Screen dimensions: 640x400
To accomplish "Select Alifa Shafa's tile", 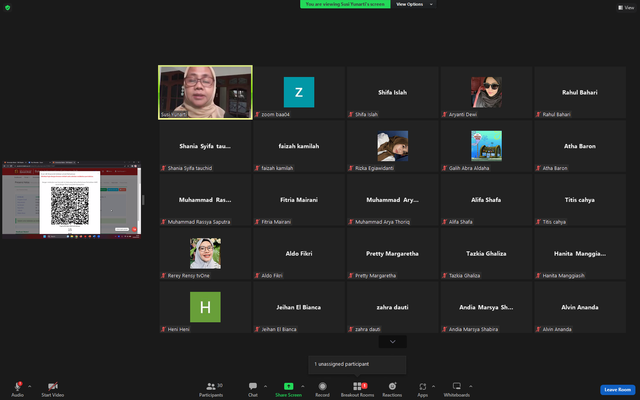I will (486, 200).
